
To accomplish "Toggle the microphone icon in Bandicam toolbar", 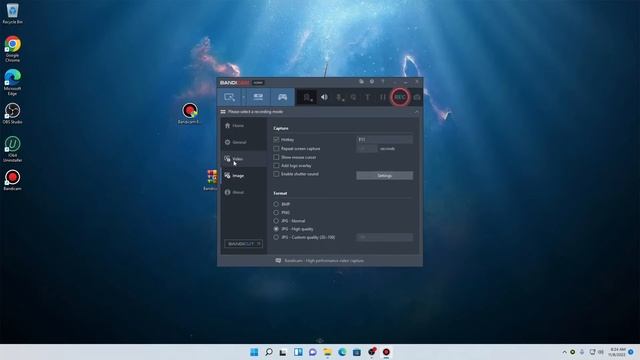I will click(339, 98).
